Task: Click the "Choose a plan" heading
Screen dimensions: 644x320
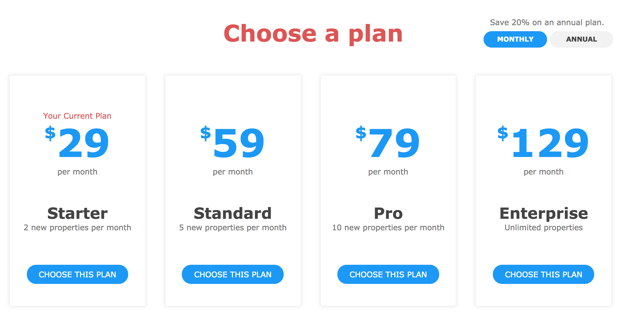Action: [313, 34]
